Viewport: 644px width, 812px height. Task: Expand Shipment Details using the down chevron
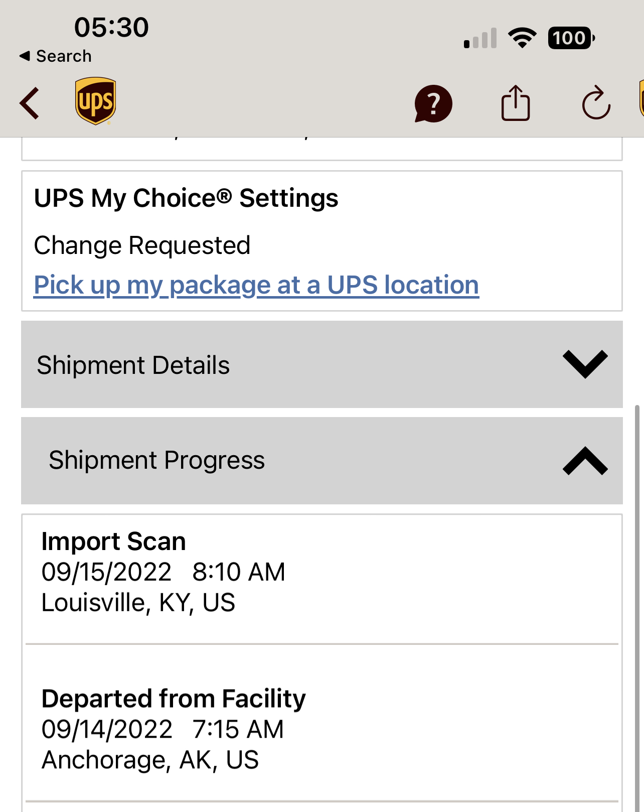coord(585,364)
